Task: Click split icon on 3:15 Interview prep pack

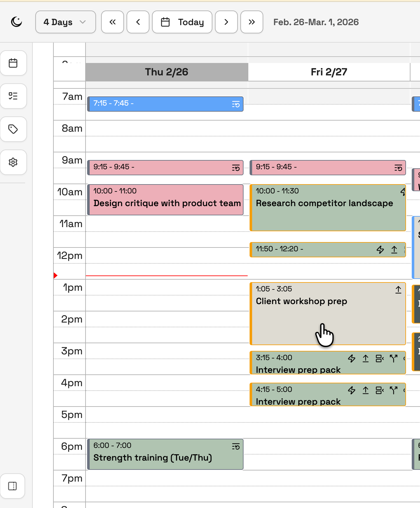Action: (x=394, y=359)
